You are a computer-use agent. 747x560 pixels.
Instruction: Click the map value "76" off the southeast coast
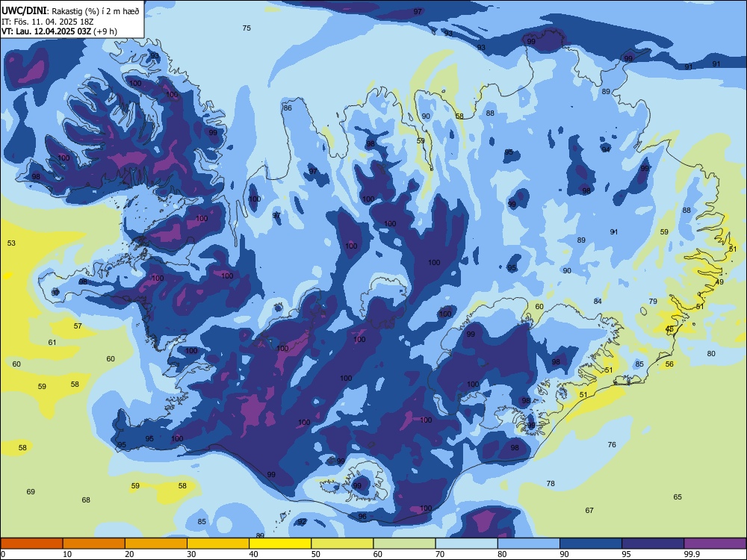(612, 445)
